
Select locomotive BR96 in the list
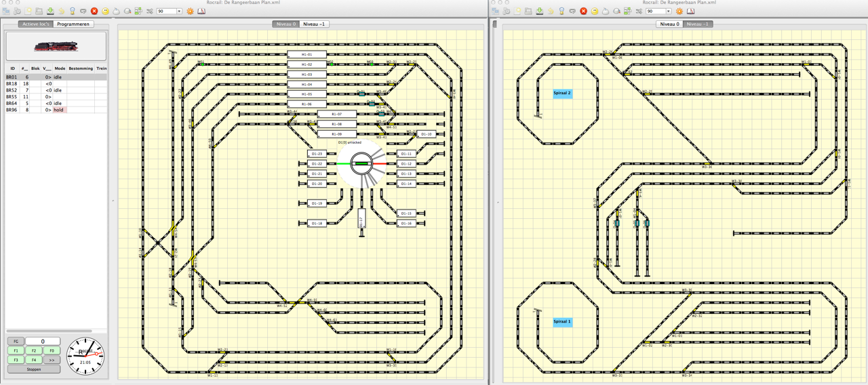12,110
